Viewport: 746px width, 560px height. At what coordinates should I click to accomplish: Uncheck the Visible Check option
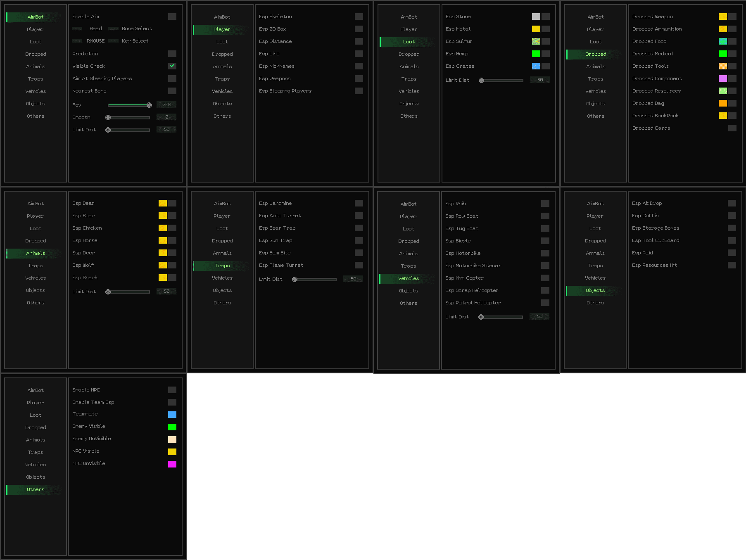click(172, 66)
